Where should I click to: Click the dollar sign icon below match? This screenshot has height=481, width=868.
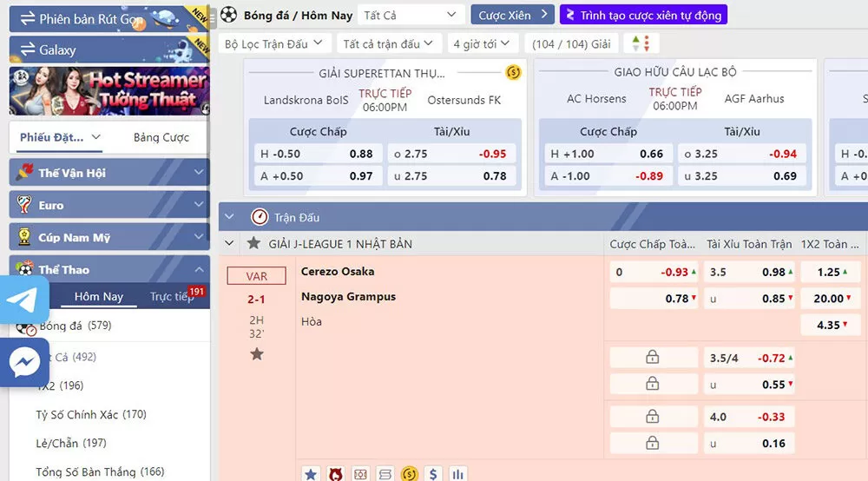pyautogui.click(x=433, y=474)
